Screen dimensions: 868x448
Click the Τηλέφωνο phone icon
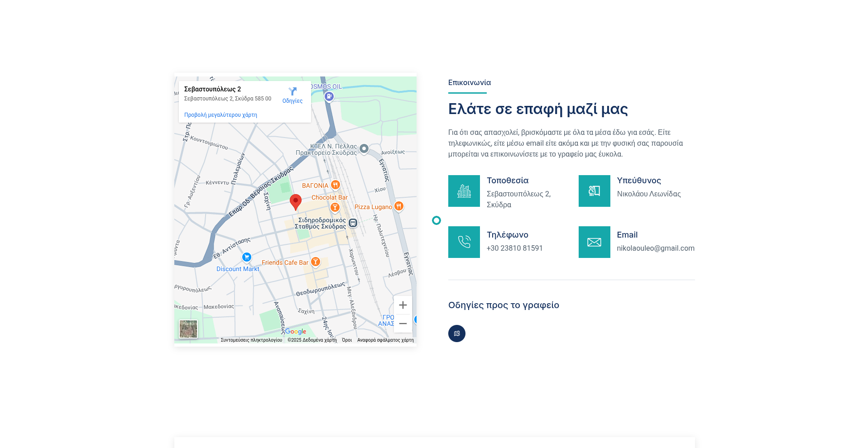pyautogui.click(x=464, y=242)
